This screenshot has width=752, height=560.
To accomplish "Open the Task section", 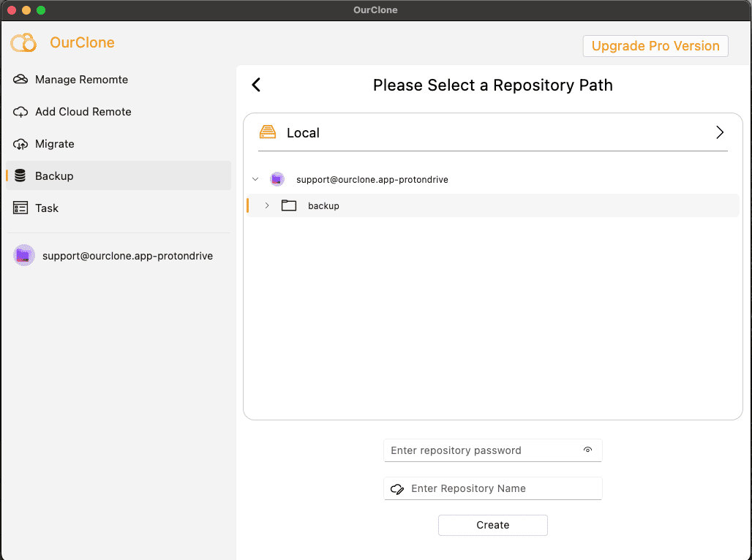I will click(x=119, y=208).
